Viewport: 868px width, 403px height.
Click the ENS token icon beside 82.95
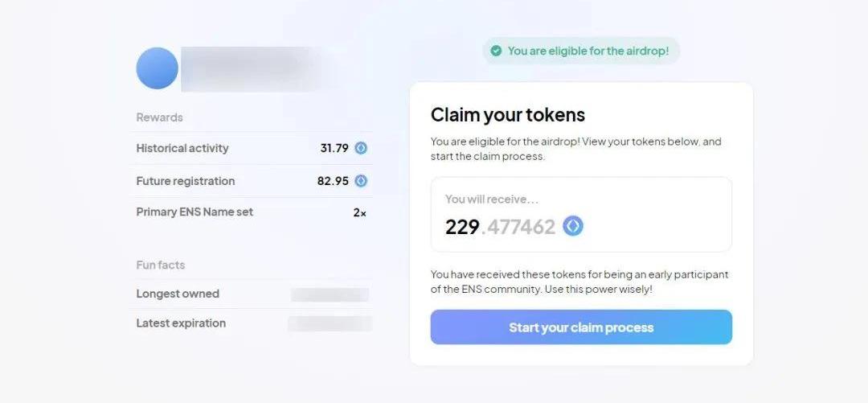point(361,181)
